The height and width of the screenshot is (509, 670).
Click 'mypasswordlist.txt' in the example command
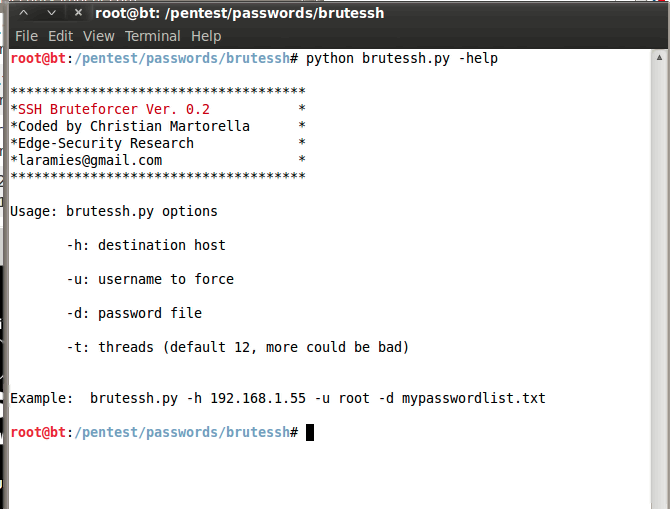pyautogui.click(x=474, y=398)
